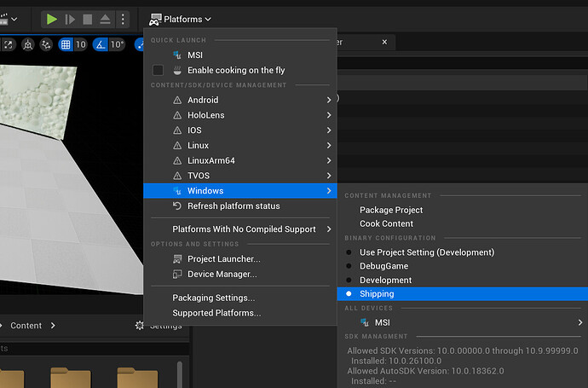This screenshot has width=588, height=388.
Task: Open the TVOS platform submenu
Action: 240,176
